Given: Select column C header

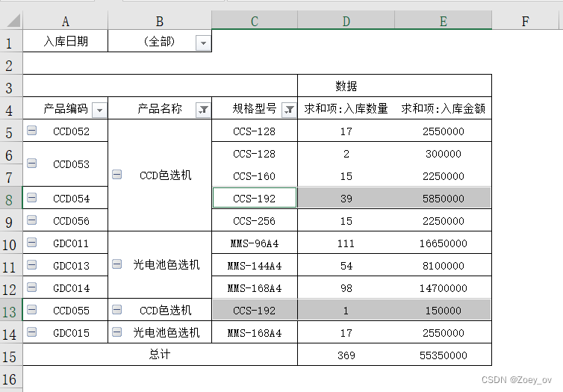Looking at the screenshot, I should point(255,21).
